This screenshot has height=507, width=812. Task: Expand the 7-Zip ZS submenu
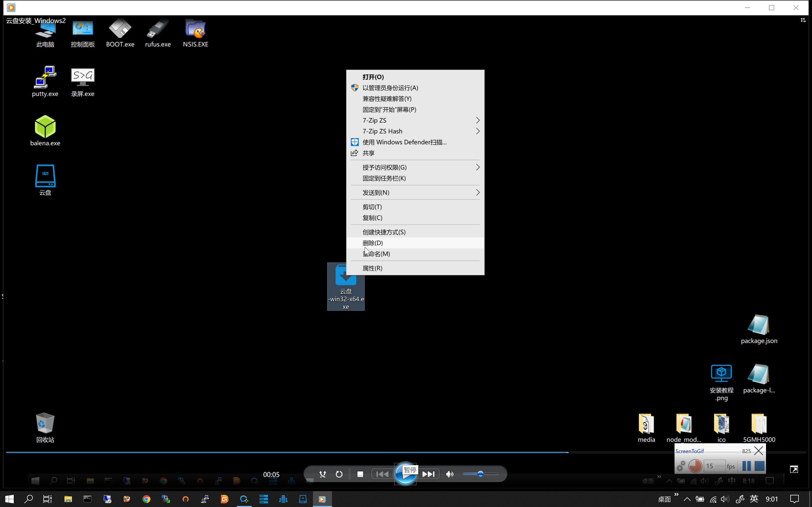(x=415, y=120)
